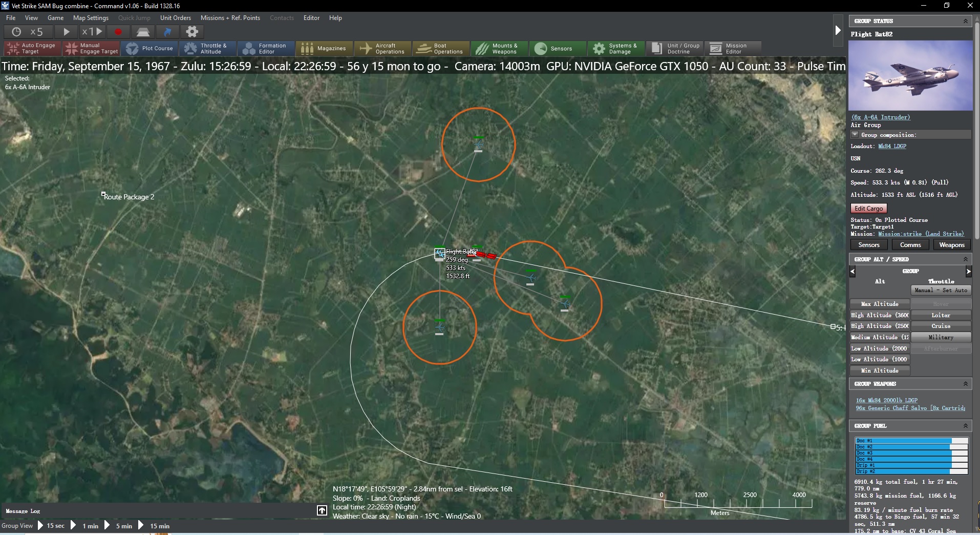
Task: Open the (6x A-6A Intruder) link
Action: tap(881, 117)
